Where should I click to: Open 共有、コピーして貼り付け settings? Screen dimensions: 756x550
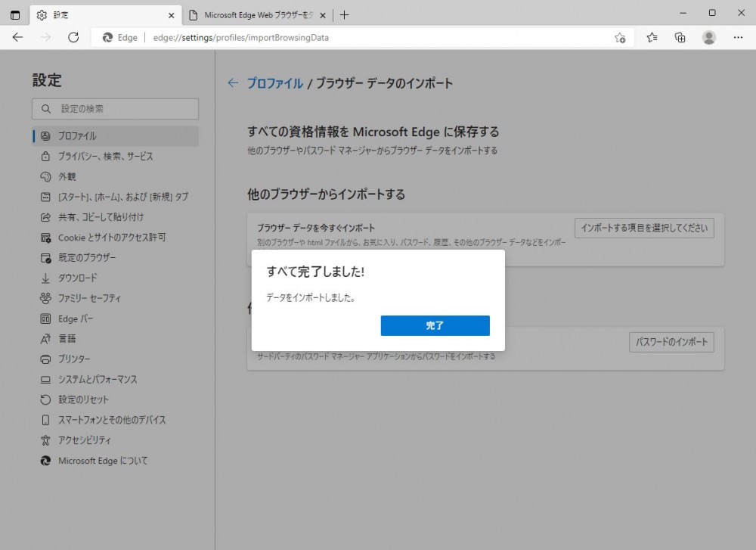point(116,217)
